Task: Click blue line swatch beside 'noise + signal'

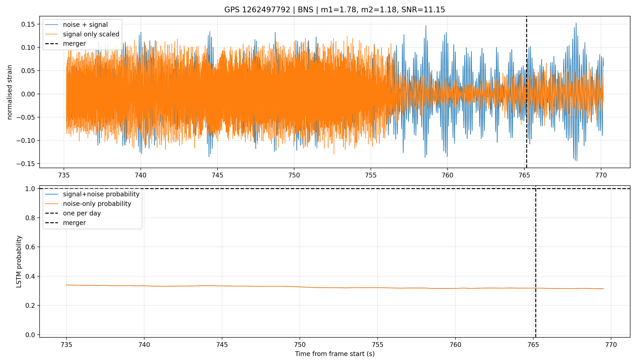Action: coord(51,25)
